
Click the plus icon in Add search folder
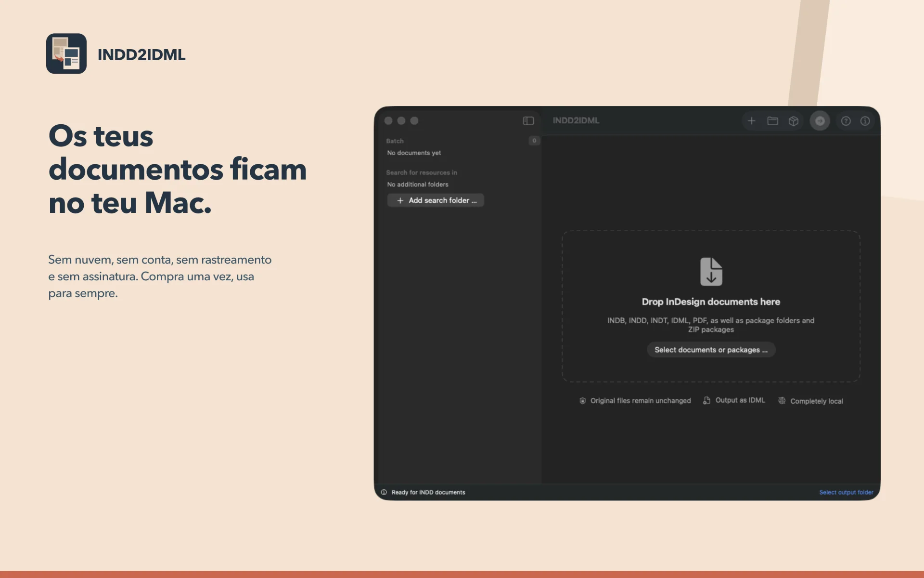[400, 200]
